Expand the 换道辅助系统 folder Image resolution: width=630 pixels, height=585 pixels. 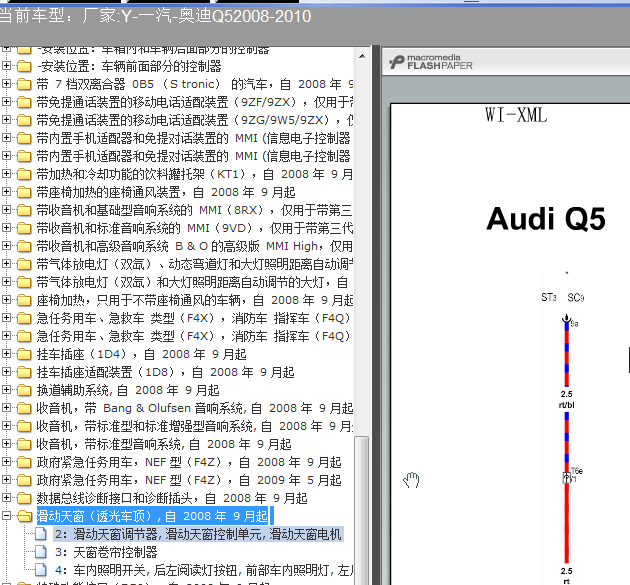tap(6, 389)
